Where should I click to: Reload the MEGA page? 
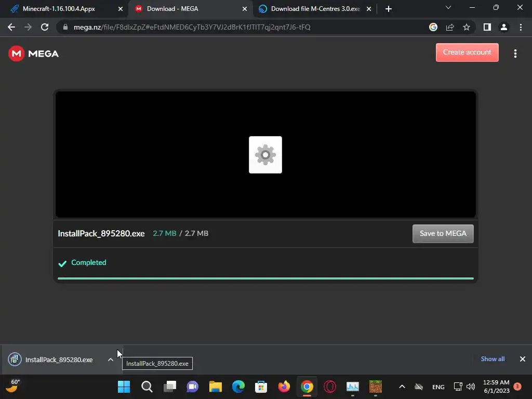pos(45,27)
